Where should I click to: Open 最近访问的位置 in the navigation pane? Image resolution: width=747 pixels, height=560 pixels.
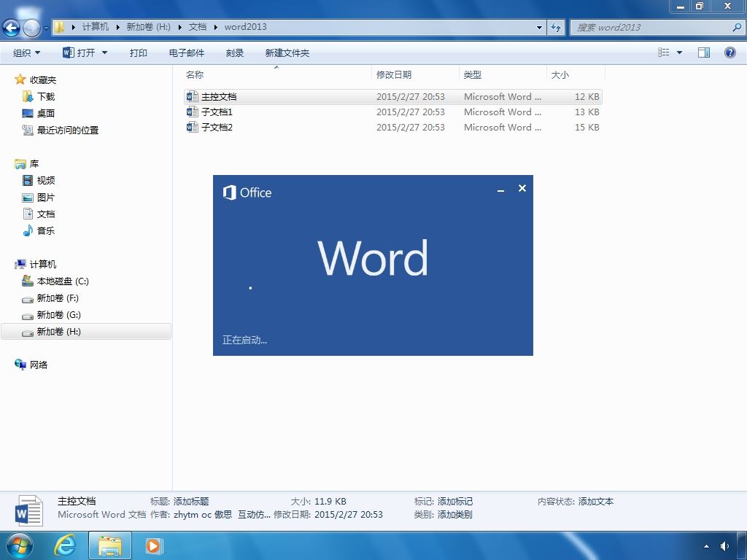tap(68, 130)
